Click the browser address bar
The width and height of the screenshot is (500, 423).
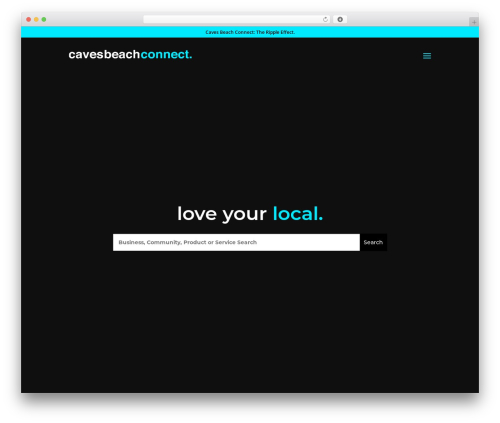tap(237, 20)
